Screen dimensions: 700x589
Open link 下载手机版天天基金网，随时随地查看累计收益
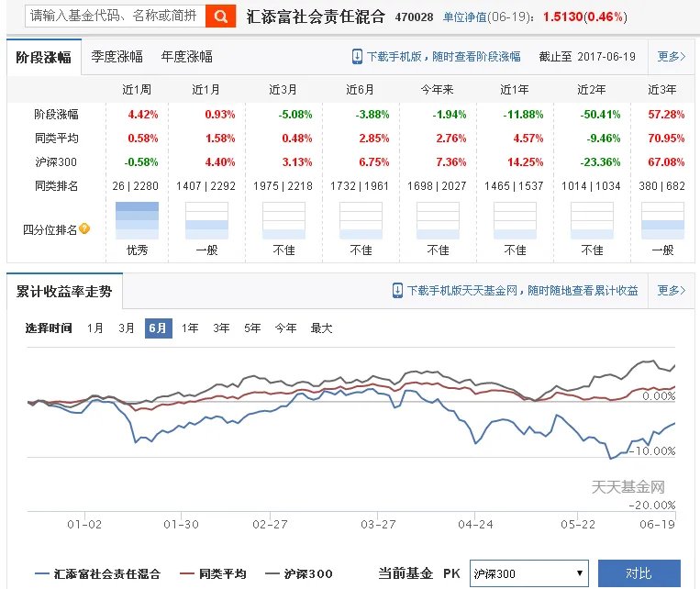point(522,291)
